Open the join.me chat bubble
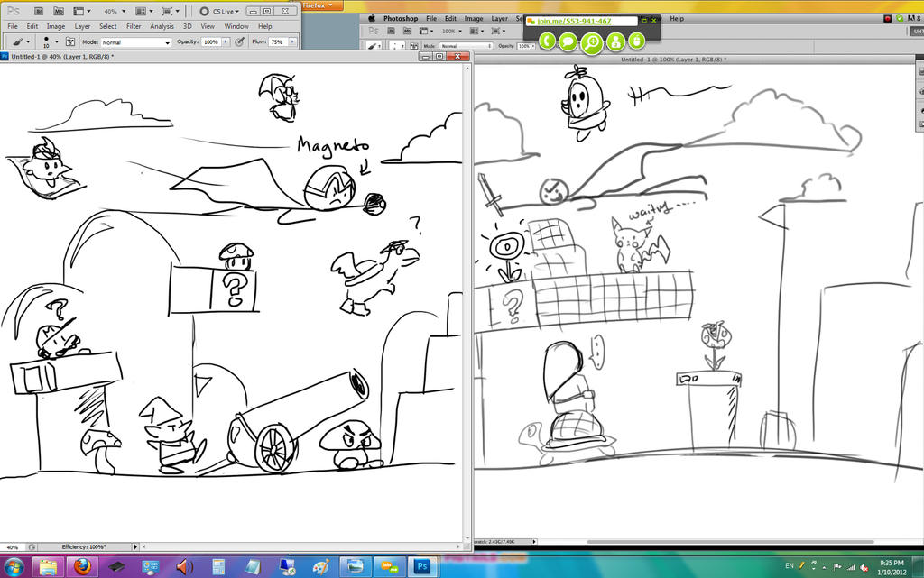 tap(568, 41)
